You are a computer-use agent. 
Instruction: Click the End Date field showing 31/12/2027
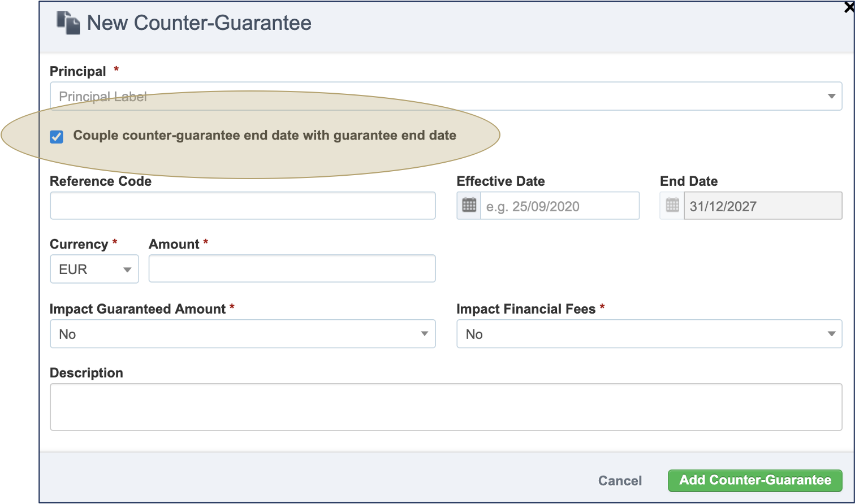tap(763, 206)
